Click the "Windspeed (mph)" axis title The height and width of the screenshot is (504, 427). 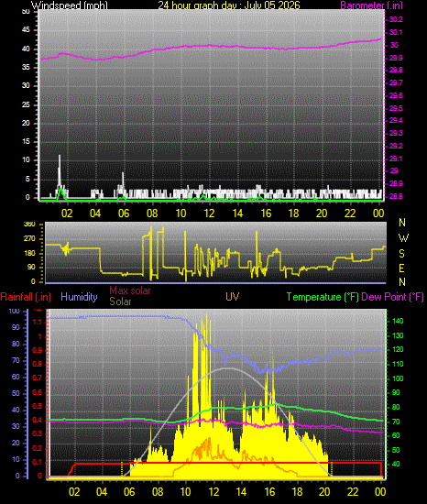[x=70, y=5]
